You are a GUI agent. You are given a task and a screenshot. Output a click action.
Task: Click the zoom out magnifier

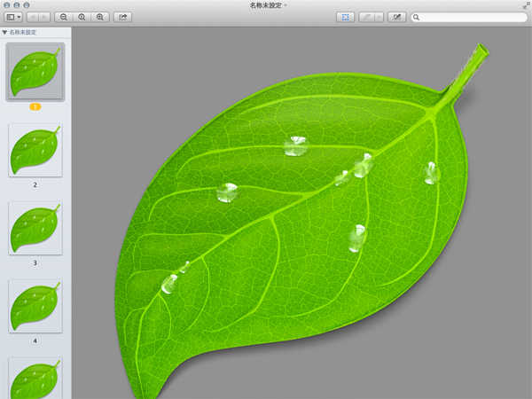pos(64,17)
